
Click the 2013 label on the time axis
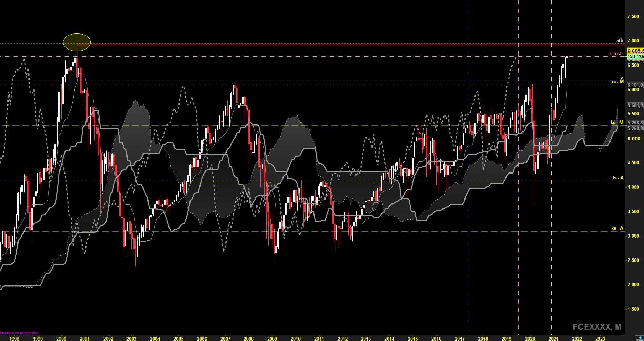pos(366,339)
